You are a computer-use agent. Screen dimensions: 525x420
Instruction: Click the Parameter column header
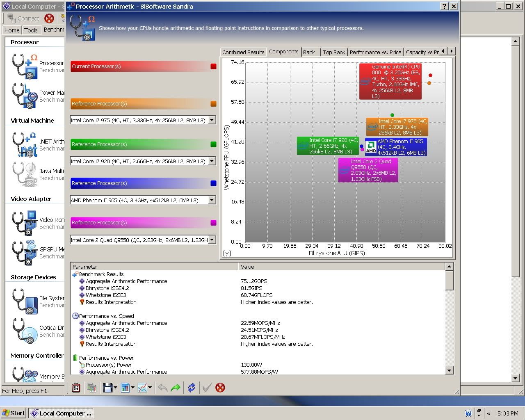click(x=154, y=267)
